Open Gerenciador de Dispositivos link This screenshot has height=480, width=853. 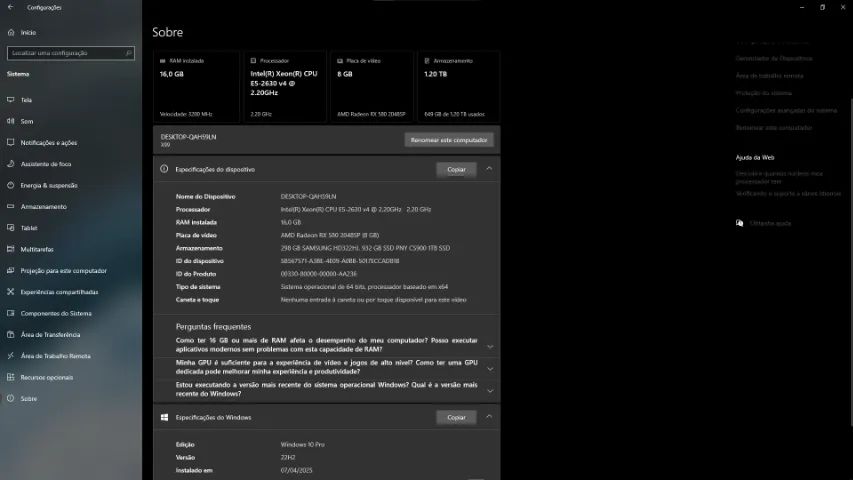(x=774, y=58)
